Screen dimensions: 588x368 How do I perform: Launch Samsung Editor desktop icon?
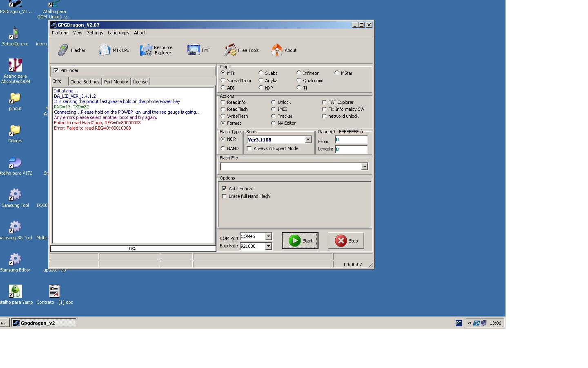point(15,263)
